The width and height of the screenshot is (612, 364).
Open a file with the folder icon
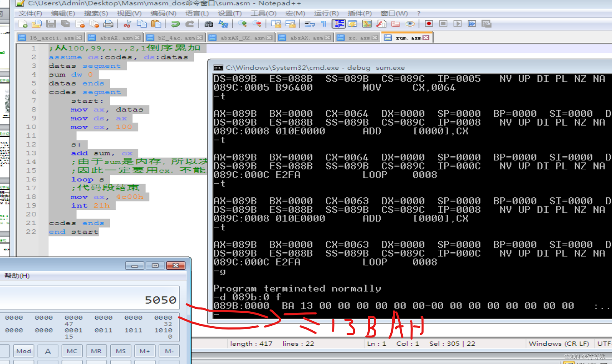[x=37, y=24]
